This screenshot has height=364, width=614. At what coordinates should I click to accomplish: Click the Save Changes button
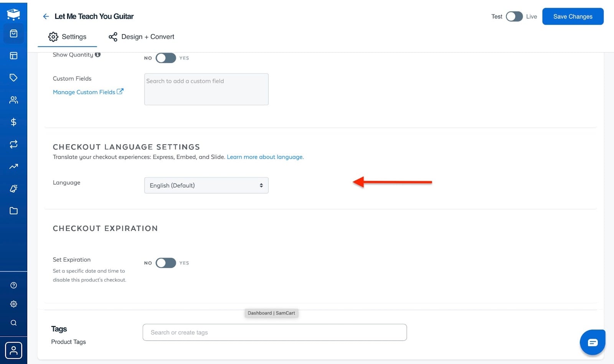click(573, 16)
